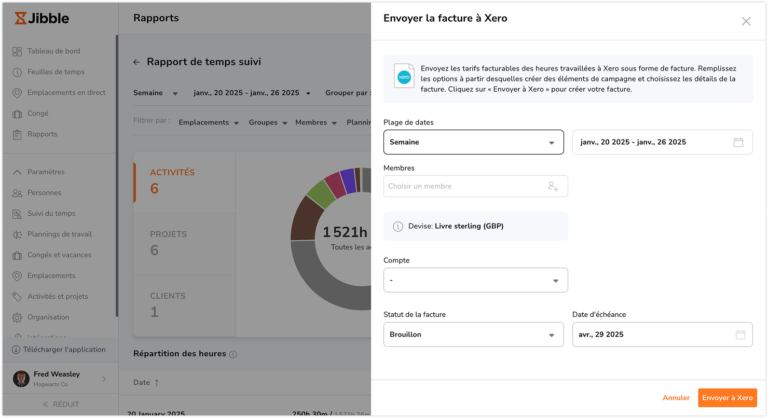Open the Groupes filter dropdown
The width and height of the screenshot is (768, 418).
click(267, 123)
